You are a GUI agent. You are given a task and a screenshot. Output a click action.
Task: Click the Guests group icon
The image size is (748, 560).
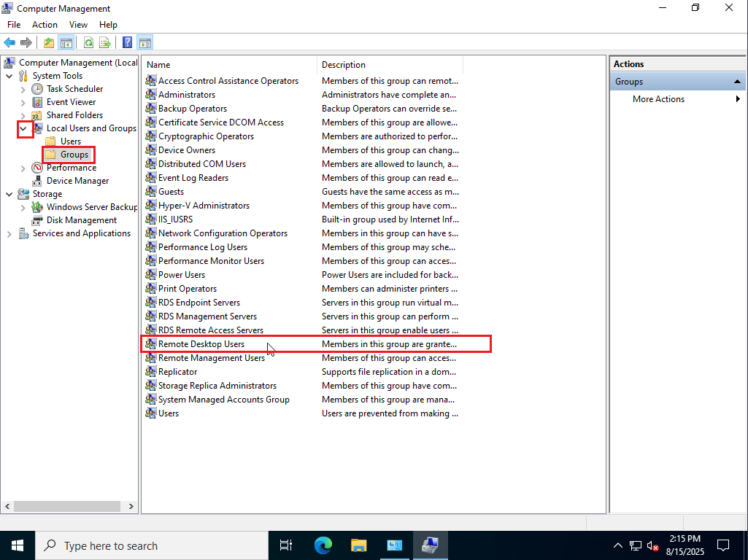(x=151, y=191)
